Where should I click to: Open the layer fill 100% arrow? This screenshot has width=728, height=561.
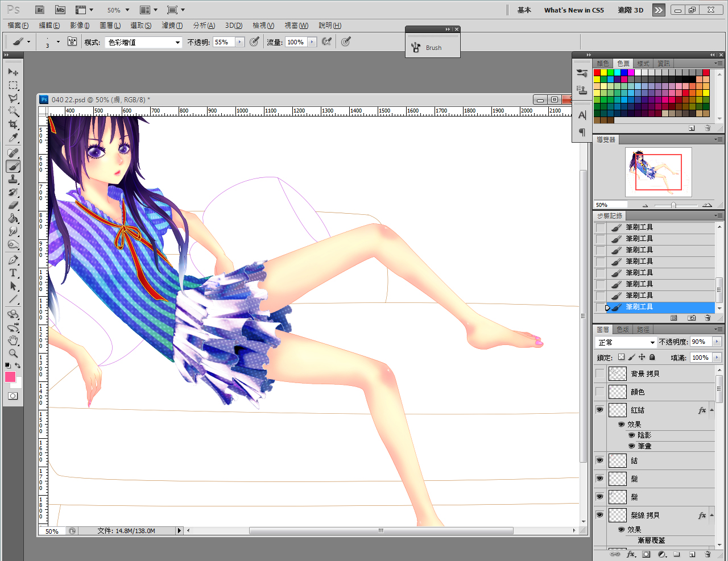(717, 358)
